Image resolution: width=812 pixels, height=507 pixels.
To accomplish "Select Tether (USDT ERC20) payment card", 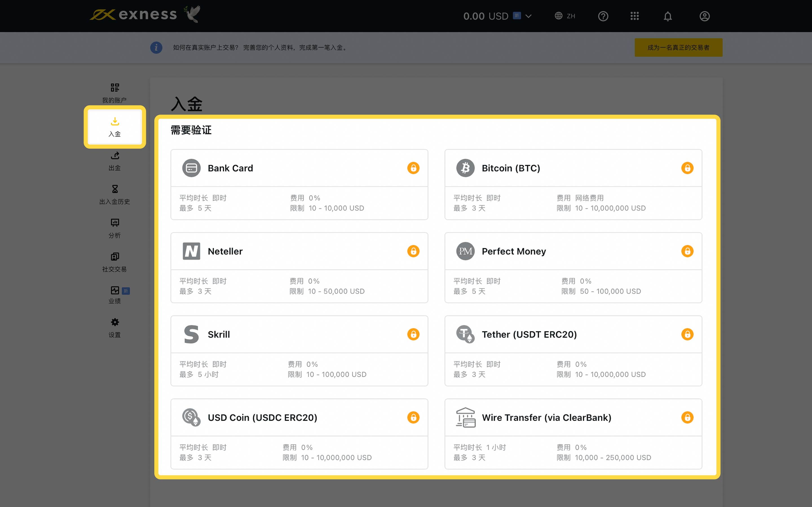I will coord(573,350).
